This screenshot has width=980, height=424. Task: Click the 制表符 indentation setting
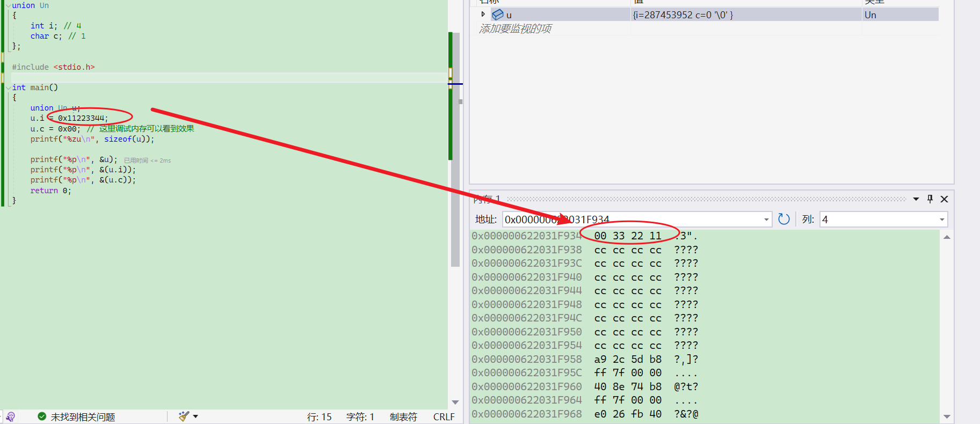tap(403, 416)
